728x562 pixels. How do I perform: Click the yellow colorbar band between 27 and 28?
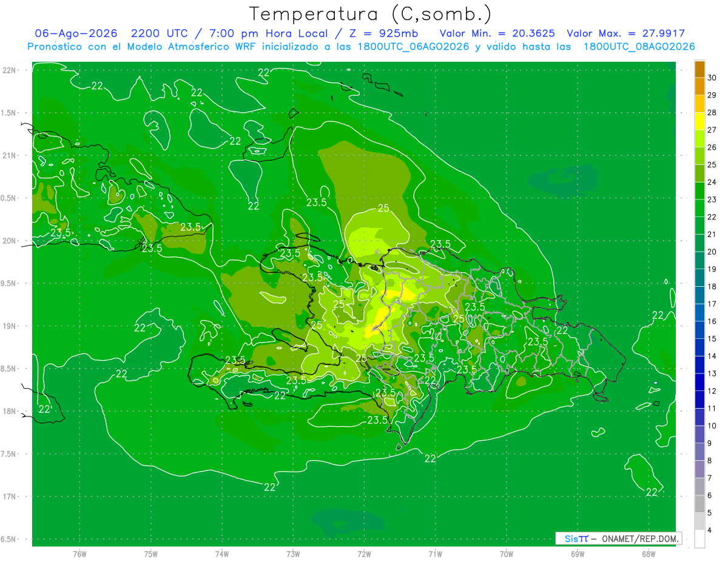[x=699, y=121]
